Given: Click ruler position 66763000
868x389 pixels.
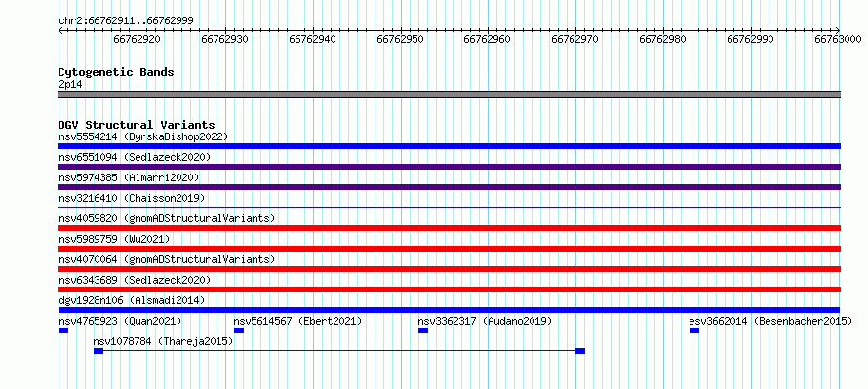Looking at the screenshot, I should tap(838, 39).
